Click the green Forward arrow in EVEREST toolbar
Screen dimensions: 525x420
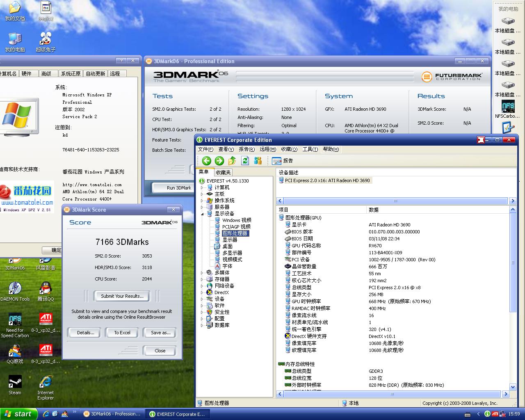219,161
